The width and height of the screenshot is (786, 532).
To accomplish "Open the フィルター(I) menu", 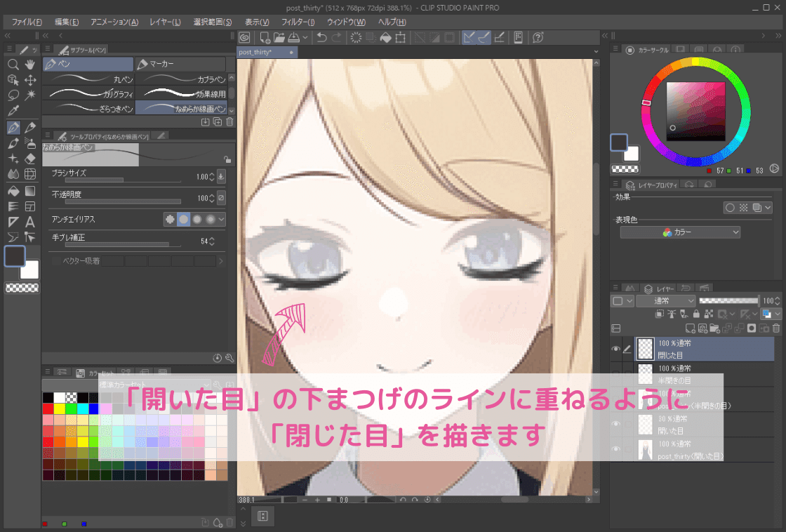I will pos(298,22).
